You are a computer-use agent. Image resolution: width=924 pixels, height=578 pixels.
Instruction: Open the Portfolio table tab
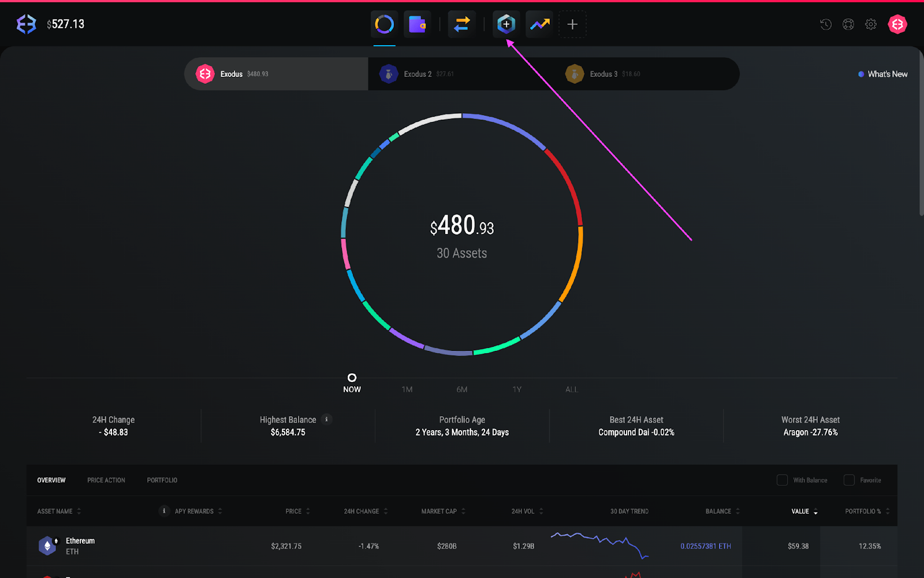162,480
